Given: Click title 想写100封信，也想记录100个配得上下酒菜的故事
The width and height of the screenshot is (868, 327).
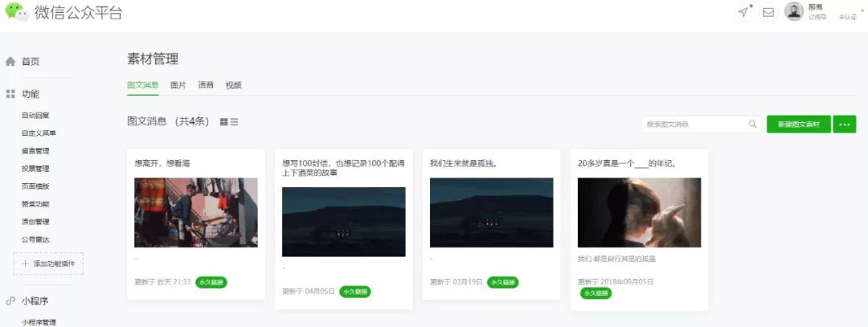Looking at the screenshot, I should point(343,168).
